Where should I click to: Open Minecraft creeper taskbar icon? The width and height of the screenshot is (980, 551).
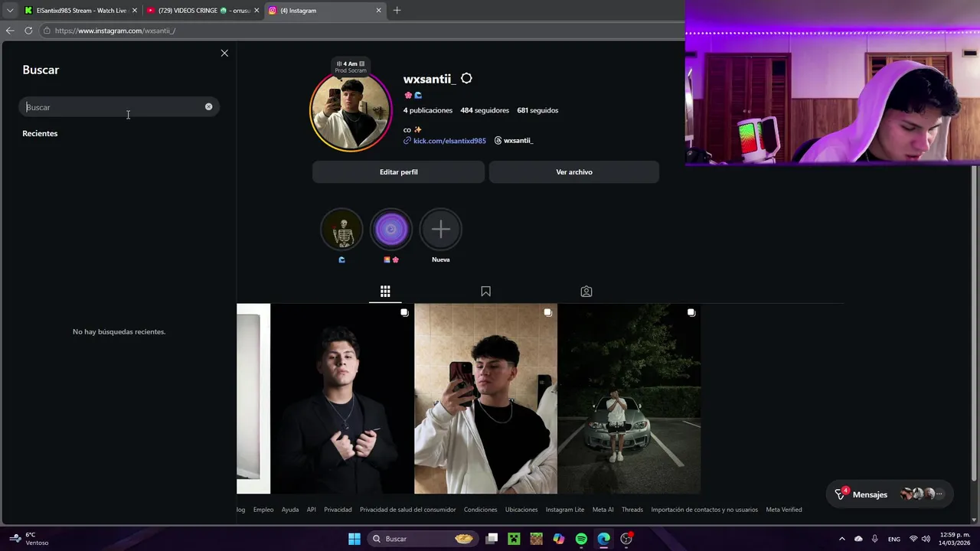514,539
